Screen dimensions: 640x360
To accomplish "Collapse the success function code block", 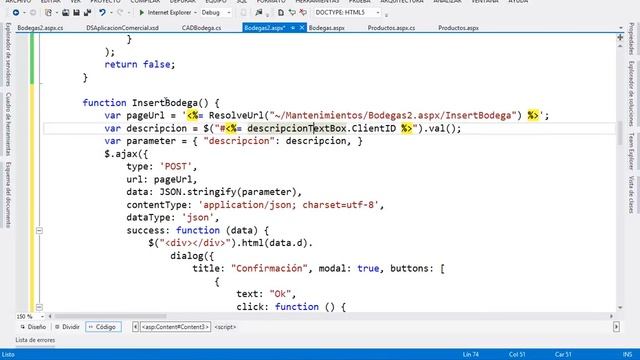I will click(x=39, y=231).
